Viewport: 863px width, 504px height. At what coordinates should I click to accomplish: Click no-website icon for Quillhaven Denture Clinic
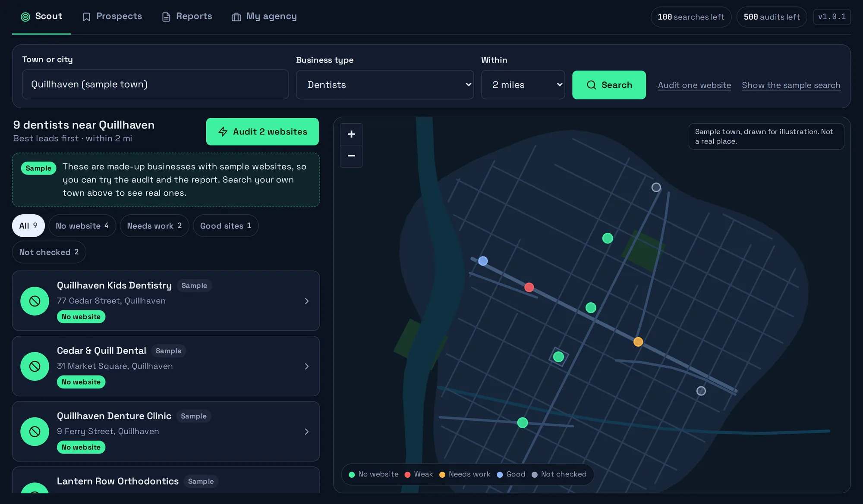coord(35,432)
